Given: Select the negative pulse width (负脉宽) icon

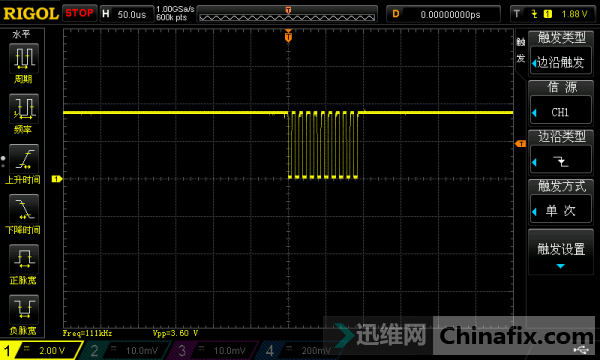Looking at the screenshot, I should point(24,309).
